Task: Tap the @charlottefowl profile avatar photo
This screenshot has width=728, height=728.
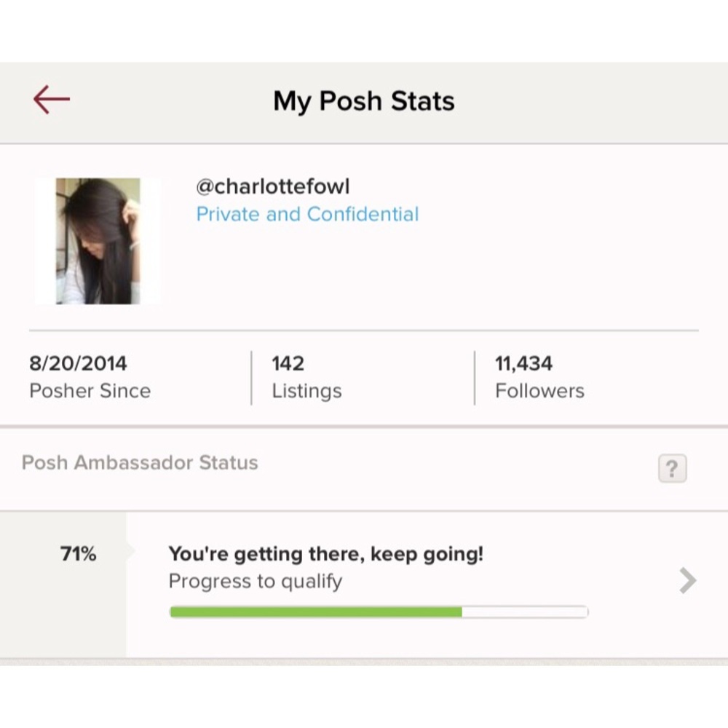Action: [98, 240]
